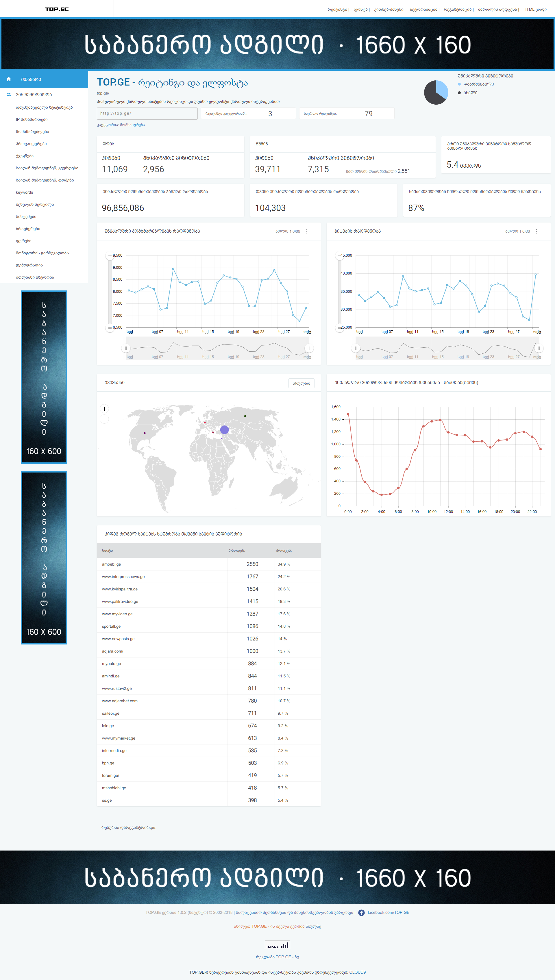The height and width of the screenshot is (980, 555).
Task: Zoom in on the countries map with the plus button
Action: (x=104, y=408)
